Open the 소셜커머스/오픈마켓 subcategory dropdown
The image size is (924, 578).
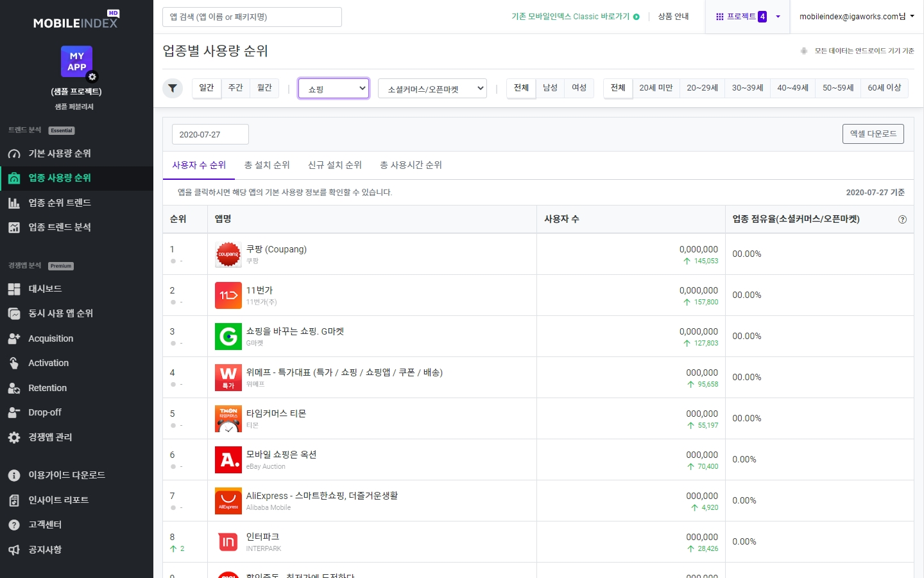tap(432, 89)
